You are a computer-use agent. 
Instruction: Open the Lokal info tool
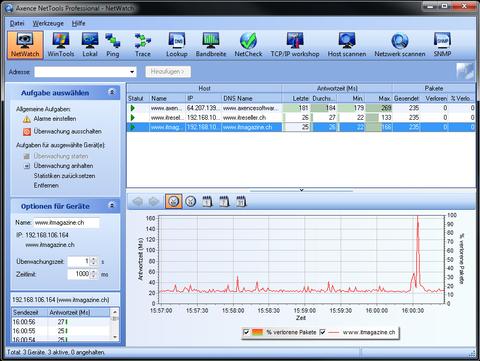pyautogui.click(x=90, y=45)
